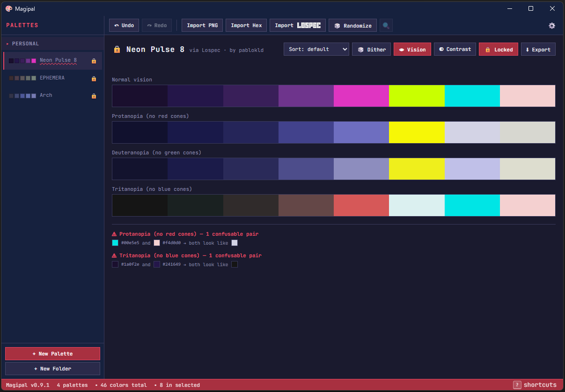The width and height of the screenshot is (565, 392).
Task: Click the Import Hex button
Action: coord(246,25)
